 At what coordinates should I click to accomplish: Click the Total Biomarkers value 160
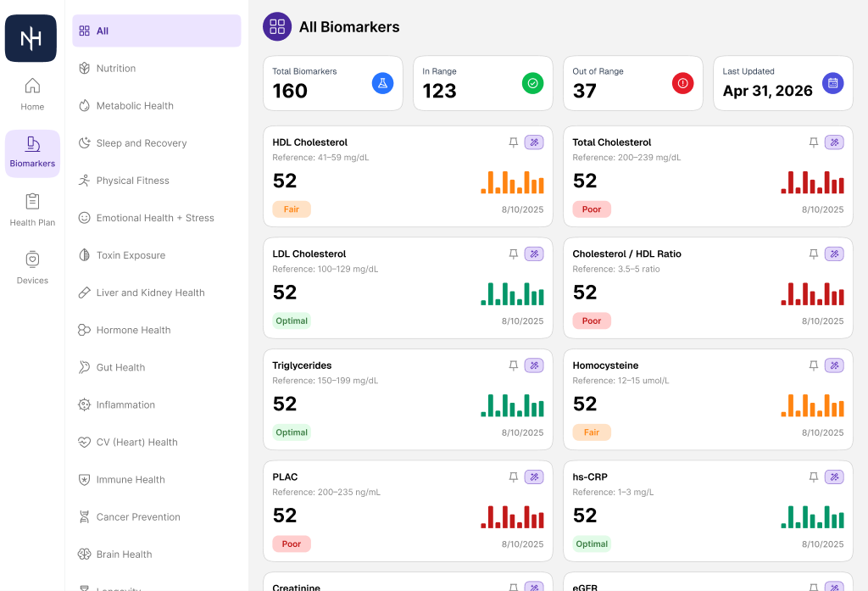coord(290,91)
